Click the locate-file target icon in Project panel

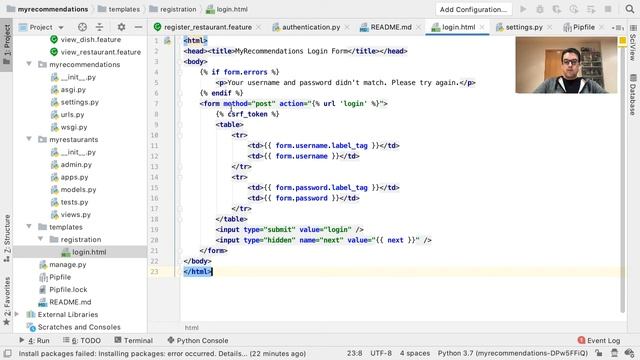[82, 27]
